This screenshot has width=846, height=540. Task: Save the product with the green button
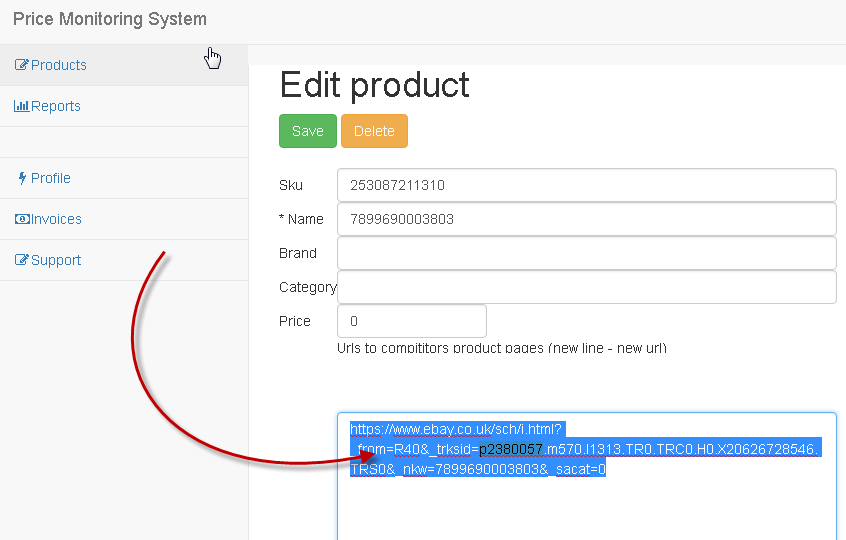tap(308, 131)
